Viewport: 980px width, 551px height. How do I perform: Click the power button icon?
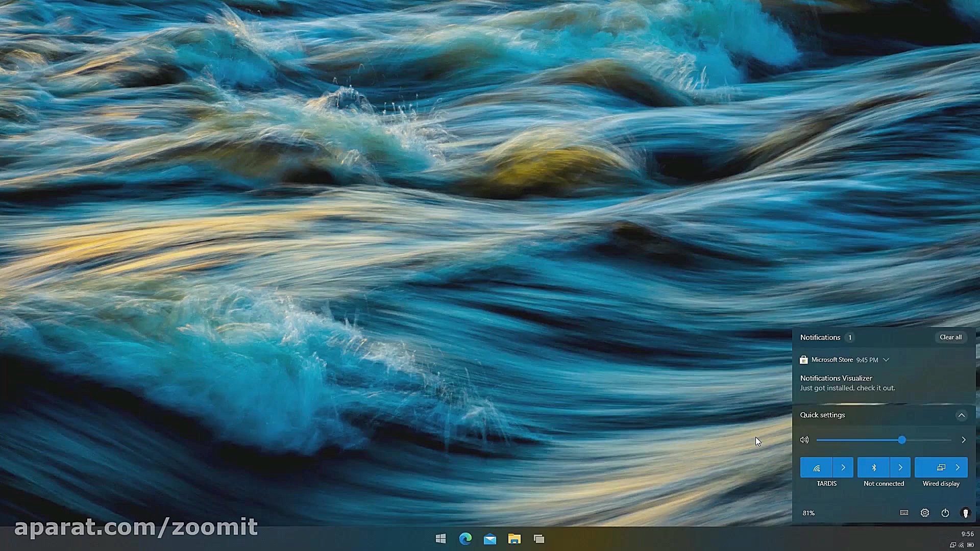[945, 513]
